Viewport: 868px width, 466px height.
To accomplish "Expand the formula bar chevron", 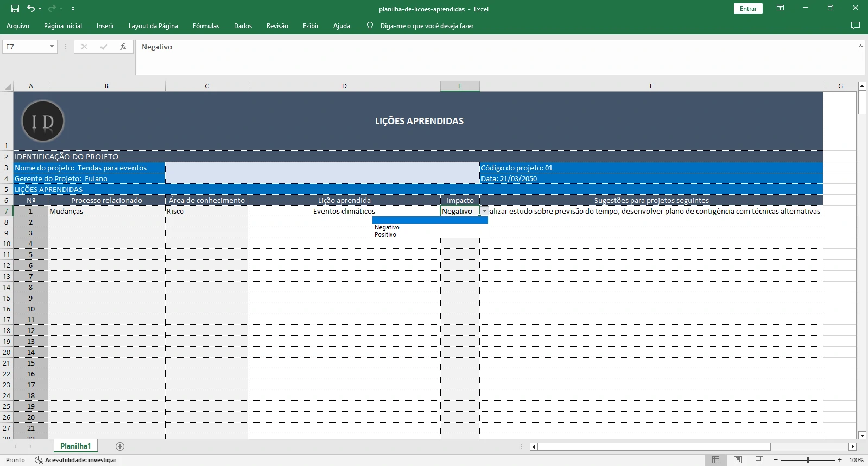I will 860,47.
